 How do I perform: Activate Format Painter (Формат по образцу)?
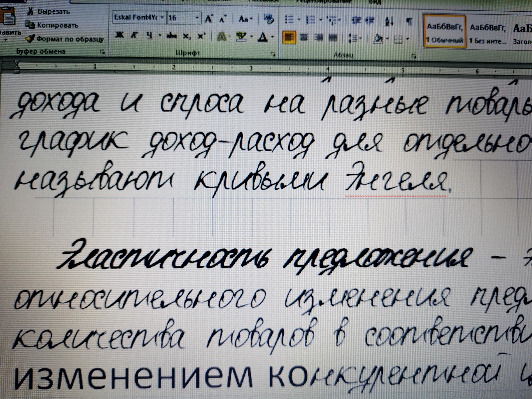click(30, 39)
